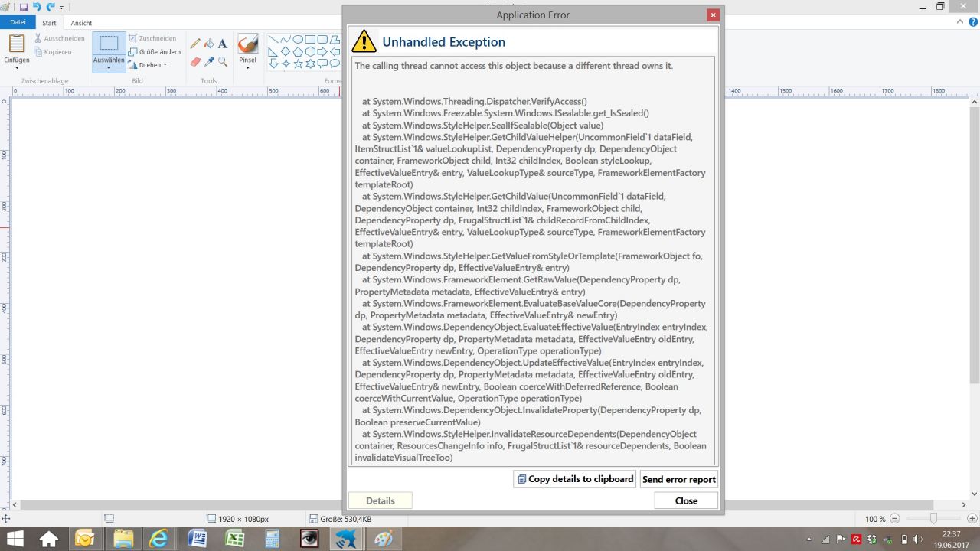Click the Undo arrow icon
This screenshot has width=980, height=551.
coord(37,7)
